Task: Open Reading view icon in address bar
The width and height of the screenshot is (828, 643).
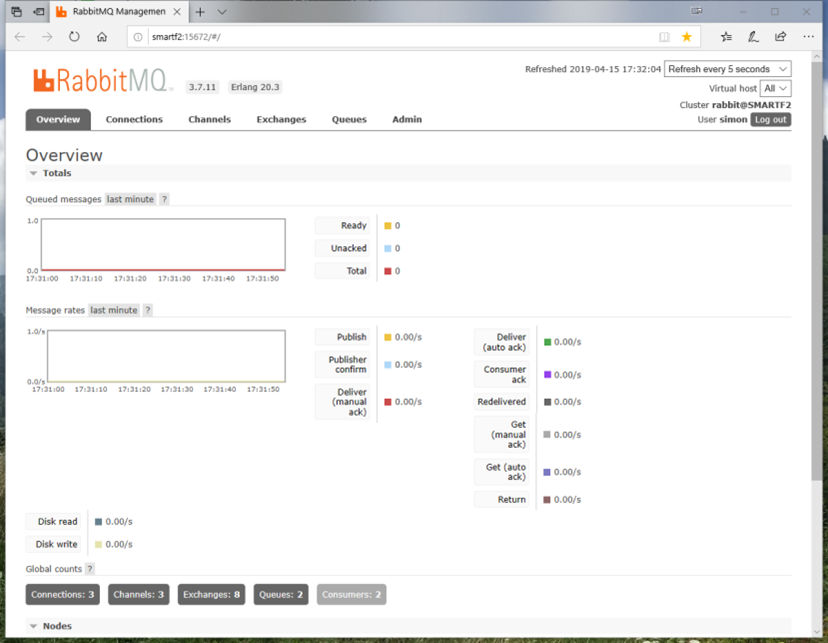Action: point(664,37)
